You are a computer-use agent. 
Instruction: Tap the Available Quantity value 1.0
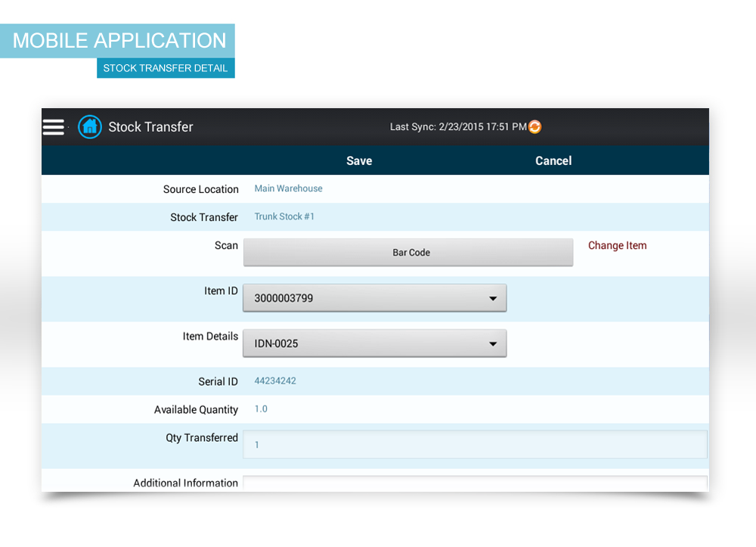pos(261,409)
